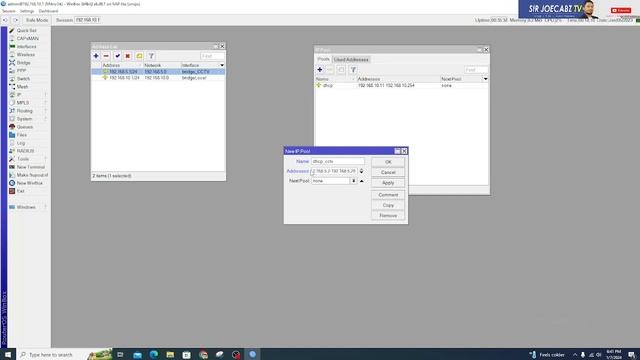
Task: Open Wireless menu item
Action: click(25, 55)
